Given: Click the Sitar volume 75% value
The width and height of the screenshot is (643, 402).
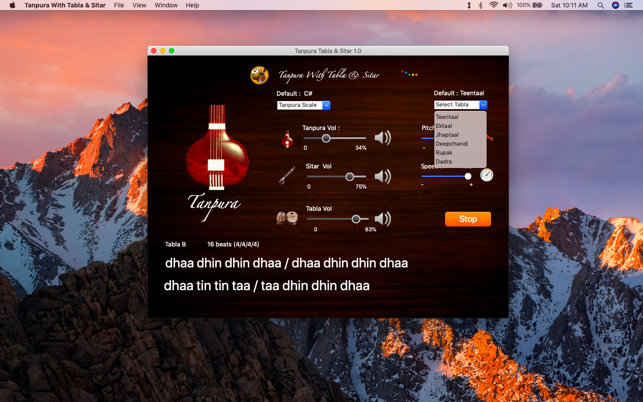Looking at the screenshot, I should pos(361,187).
